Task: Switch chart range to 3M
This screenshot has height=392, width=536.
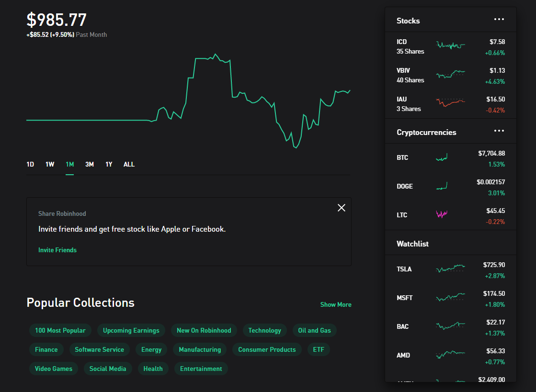Action: click(90, 164)
